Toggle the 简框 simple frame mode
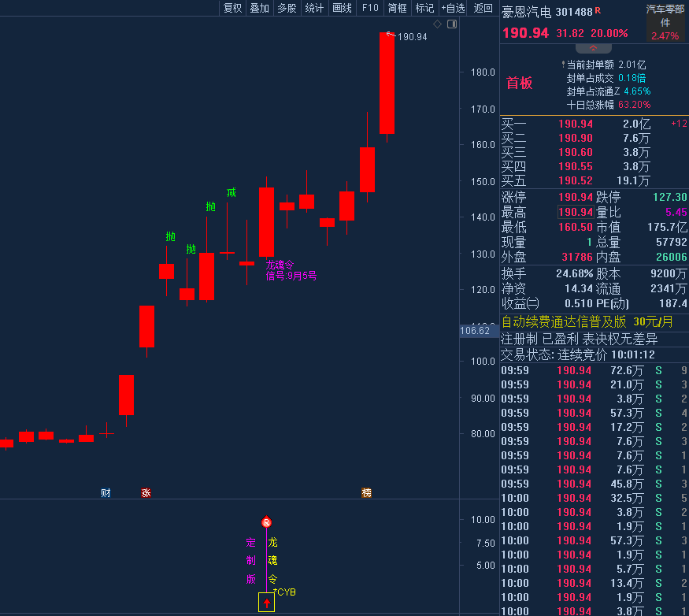This screenshot has height=616, width=689. pyautogui.click(x=397, y=8)
